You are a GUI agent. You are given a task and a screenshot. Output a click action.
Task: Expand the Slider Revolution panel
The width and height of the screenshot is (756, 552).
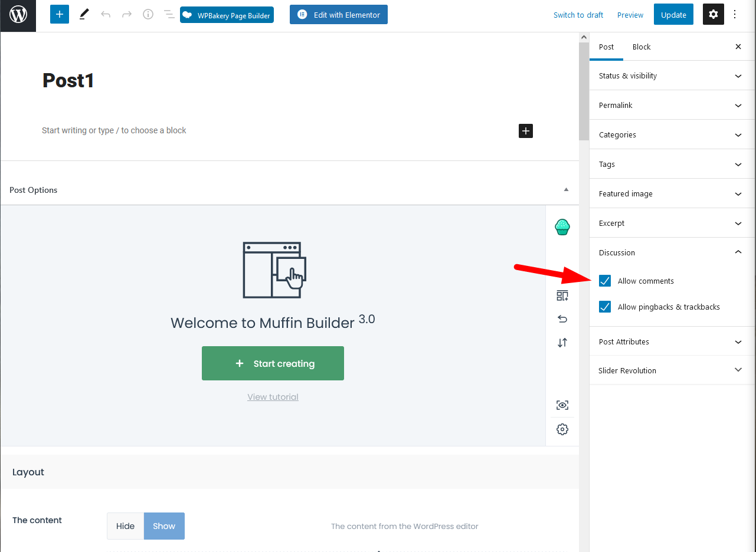click(673, 370)
